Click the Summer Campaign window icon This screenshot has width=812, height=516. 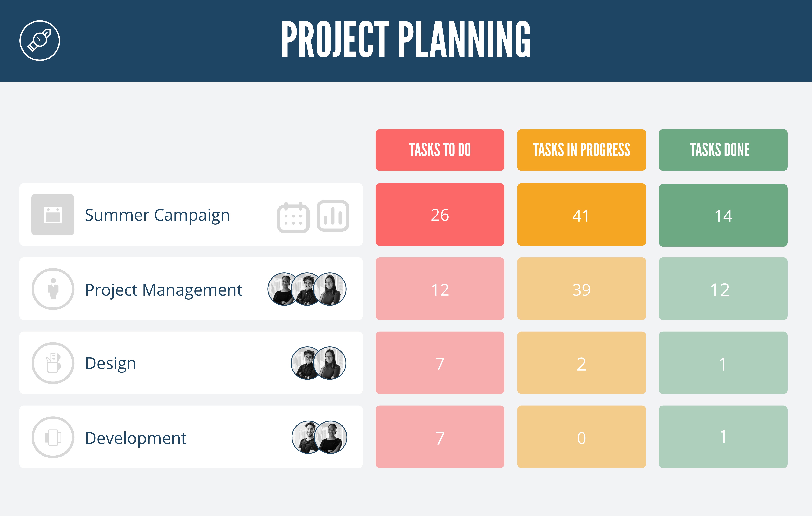tap(53, 215)
